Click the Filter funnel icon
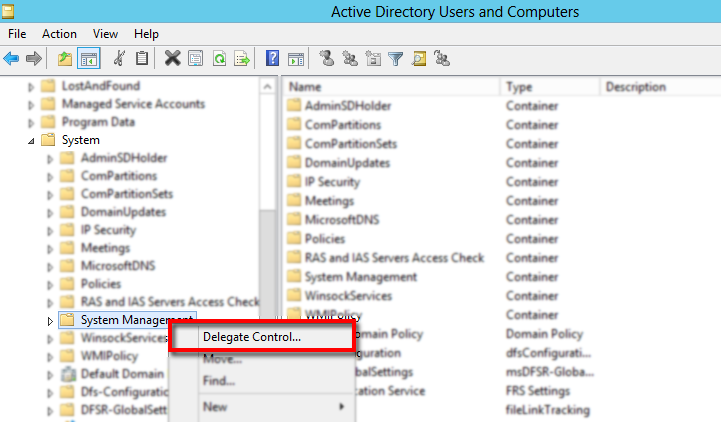The width and height of the screenshot is (721, 422). (x=395, y=59)
